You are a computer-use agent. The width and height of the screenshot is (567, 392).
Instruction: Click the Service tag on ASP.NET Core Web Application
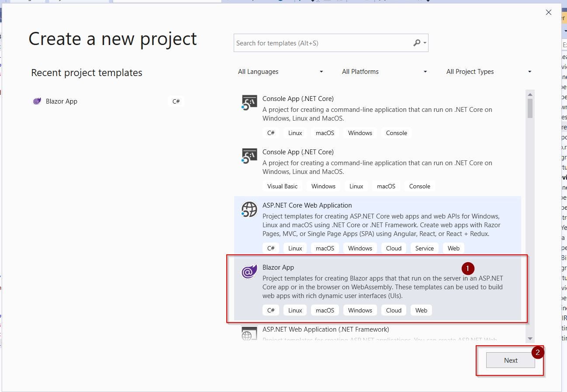point(424,248)
